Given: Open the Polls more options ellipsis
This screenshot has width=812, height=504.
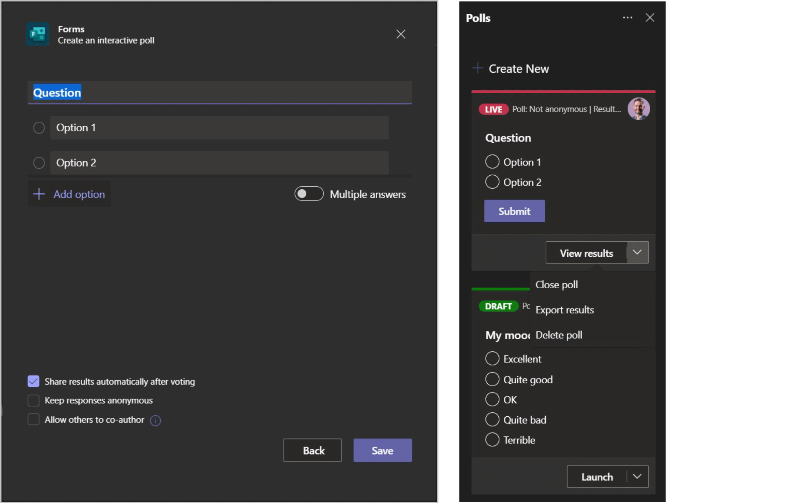Looking at the screenshot, I should tap(627, 18).
